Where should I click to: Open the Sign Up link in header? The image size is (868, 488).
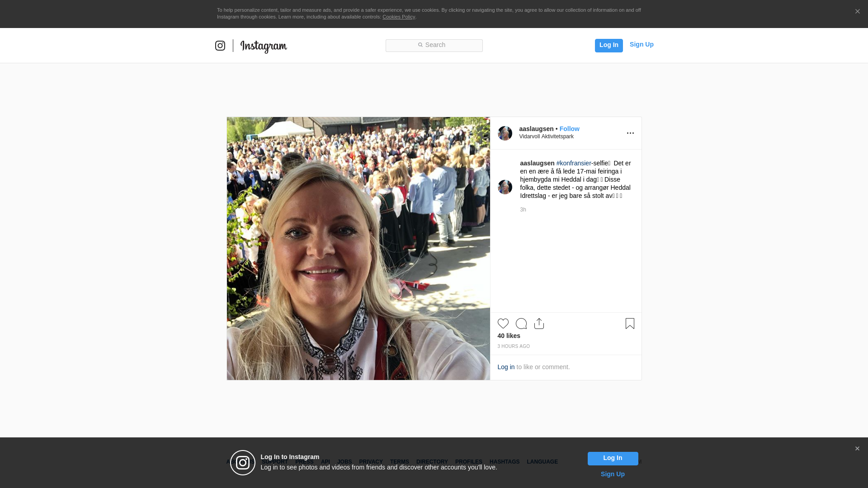642,44
